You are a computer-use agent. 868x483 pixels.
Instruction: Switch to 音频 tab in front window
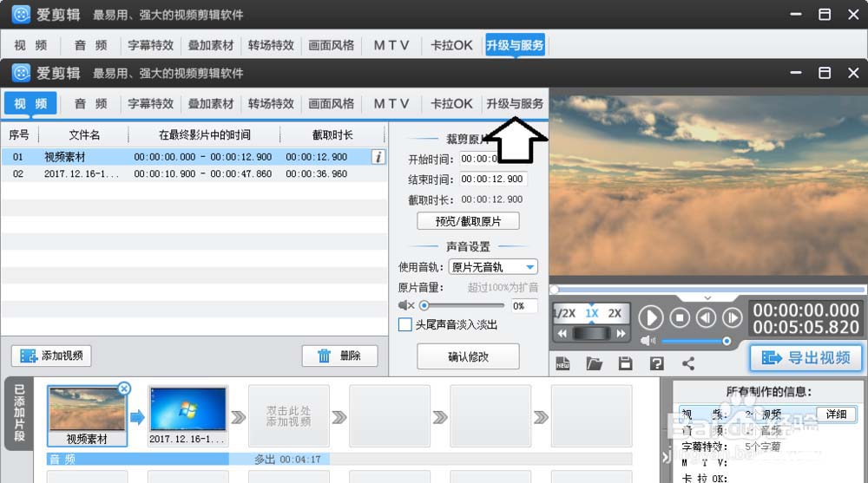click(91, 103)
